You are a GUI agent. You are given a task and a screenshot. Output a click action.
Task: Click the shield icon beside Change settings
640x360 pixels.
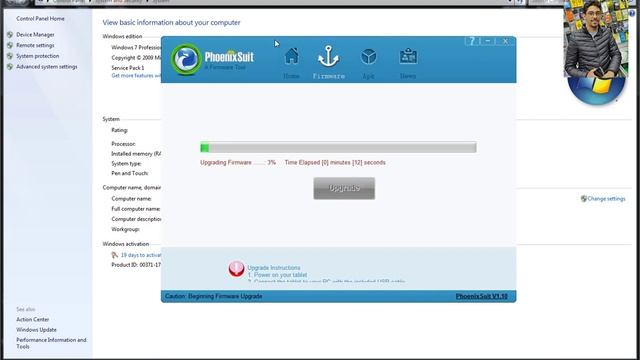pos(584,199)
